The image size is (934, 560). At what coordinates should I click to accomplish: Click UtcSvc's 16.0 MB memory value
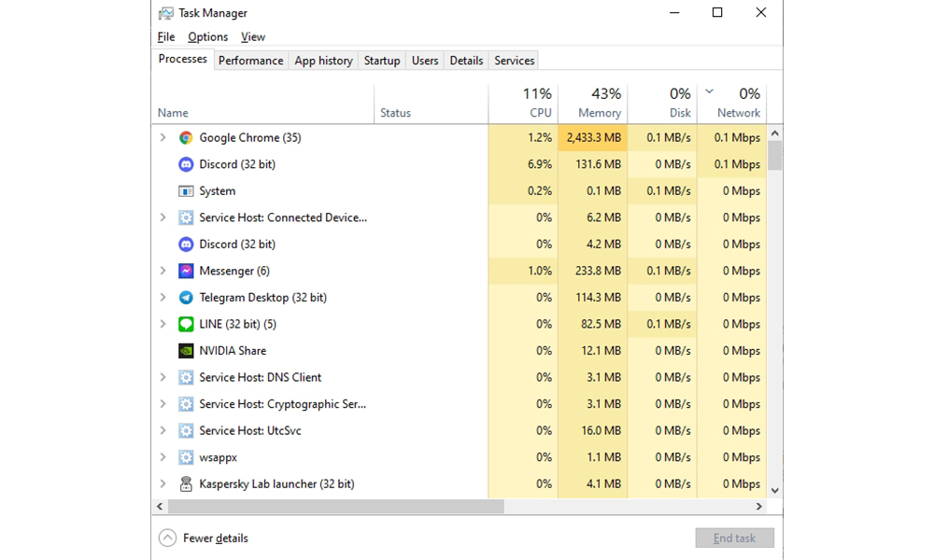(601, 431)
